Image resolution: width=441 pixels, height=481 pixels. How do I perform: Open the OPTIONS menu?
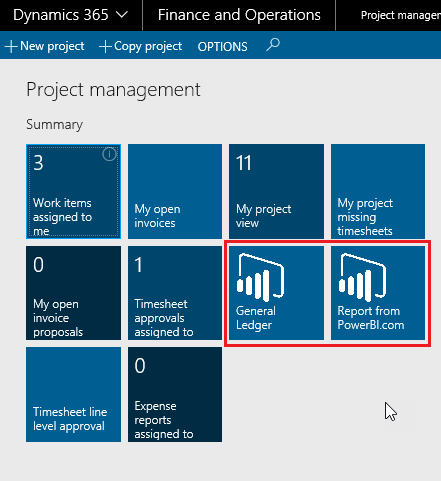pyautogui.click(x=222, y=47)
